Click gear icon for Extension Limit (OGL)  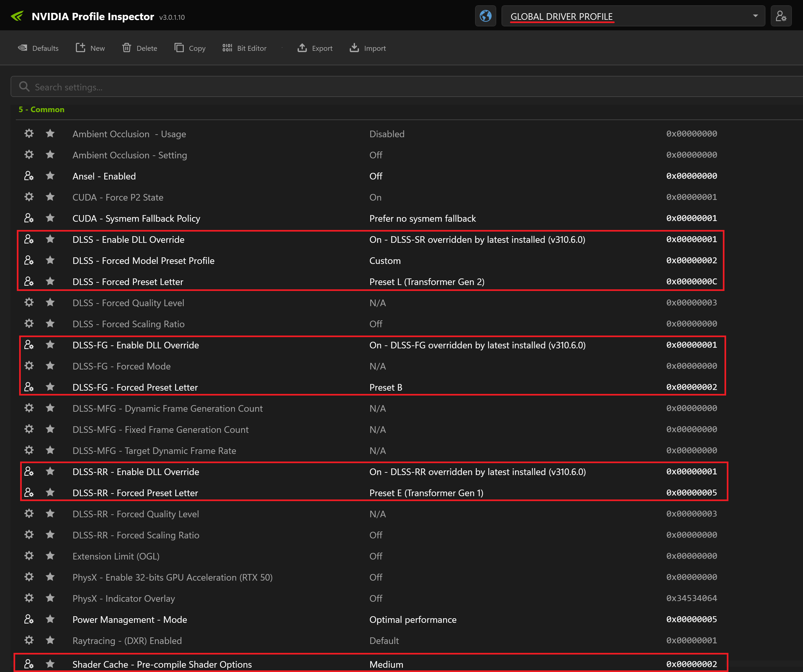coord(29,556)
